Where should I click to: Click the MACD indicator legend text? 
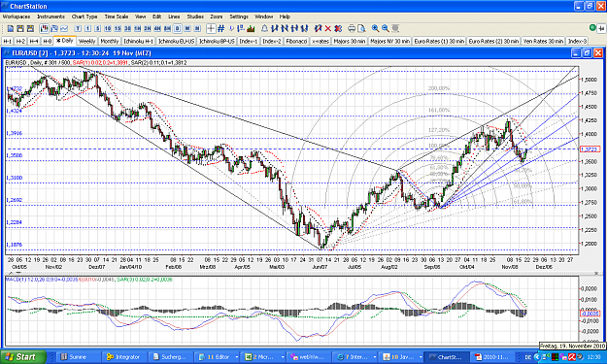[x=88, y=280]
